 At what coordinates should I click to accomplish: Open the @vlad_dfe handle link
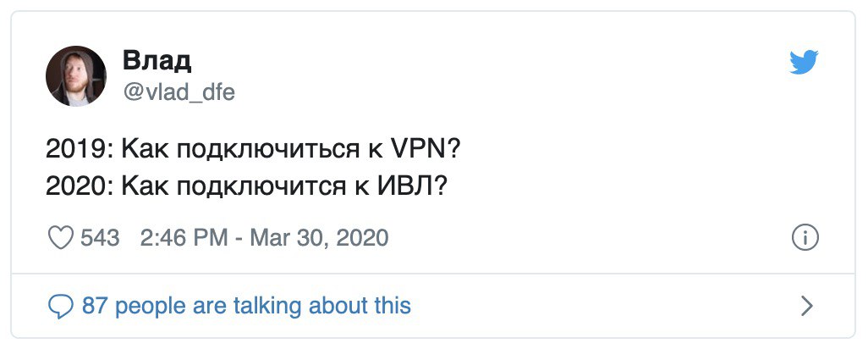tap(179, 92)
